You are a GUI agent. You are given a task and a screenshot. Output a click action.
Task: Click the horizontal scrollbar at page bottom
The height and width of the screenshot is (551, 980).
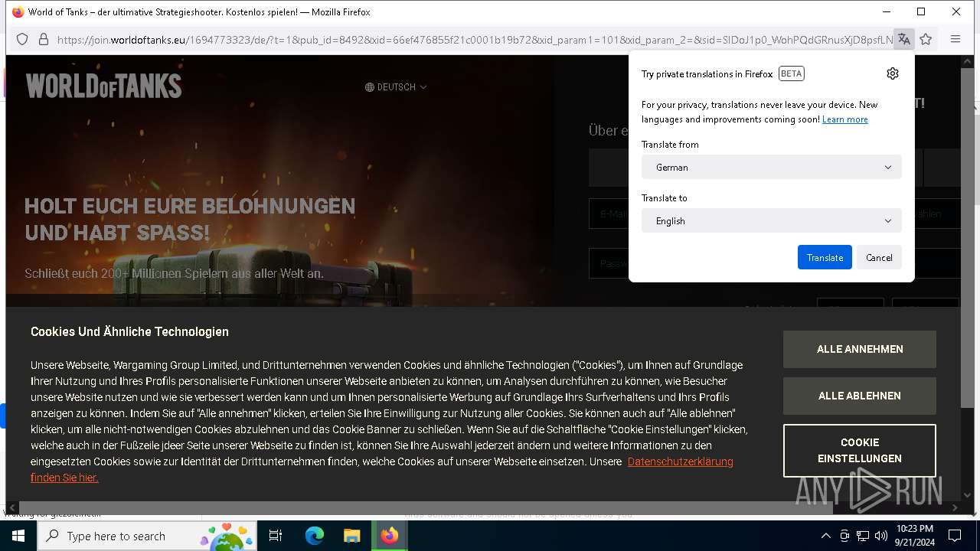[x=425, y=507]
